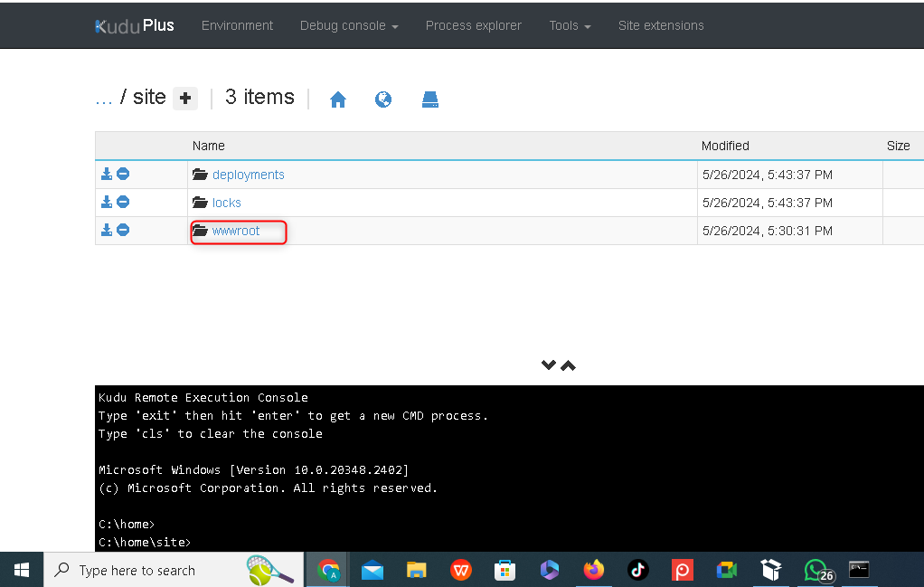Viewport: 924px width, 587px height.
Task: Open Chrome from the taskbar
Action: point(328,570)
